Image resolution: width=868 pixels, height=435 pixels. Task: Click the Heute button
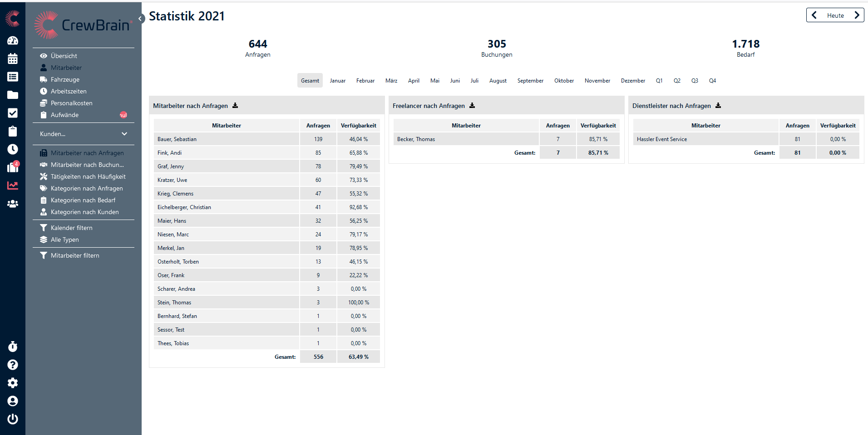coord(835,15)
